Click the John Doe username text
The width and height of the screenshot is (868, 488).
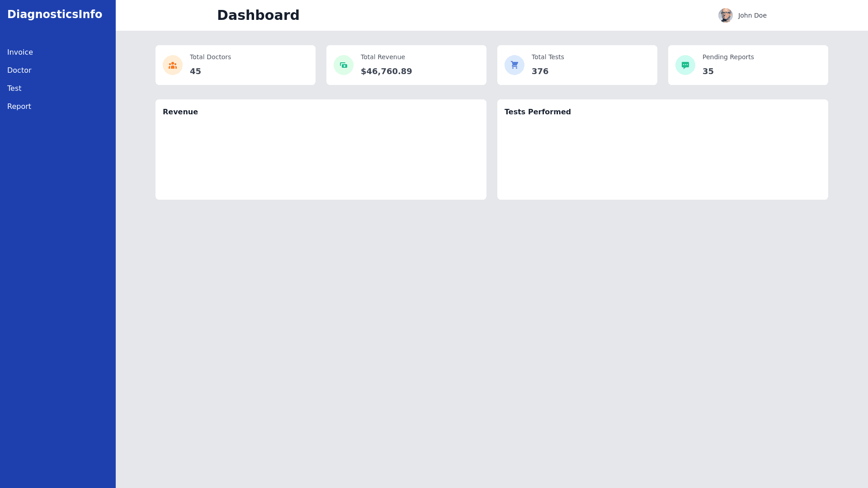752,15
